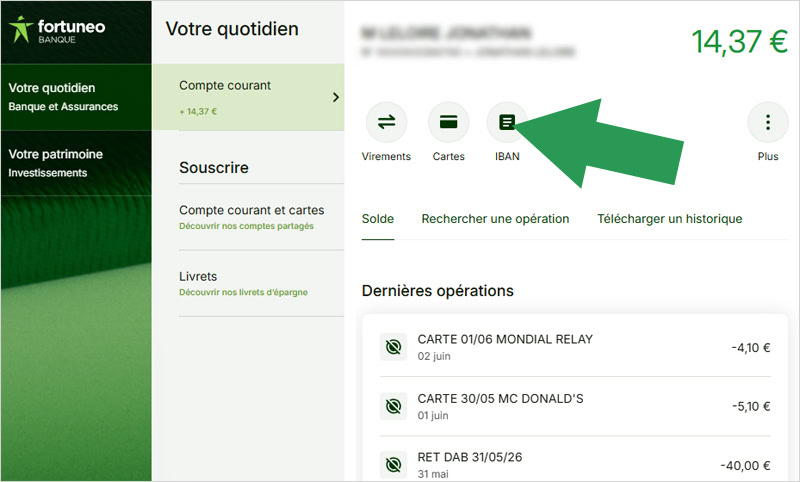Click the MC Donald's transaction category icon
800x482 pixels.
pos(393,407)
